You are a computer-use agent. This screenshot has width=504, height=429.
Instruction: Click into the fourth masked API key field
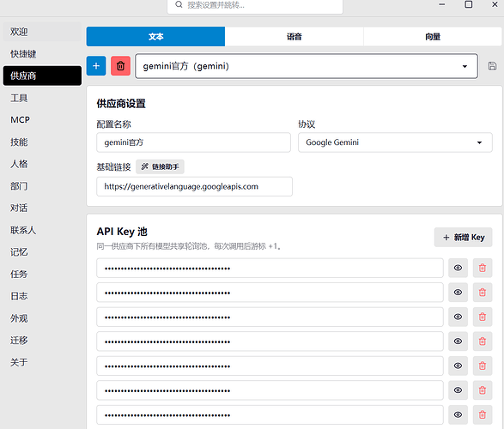[270, 341]
